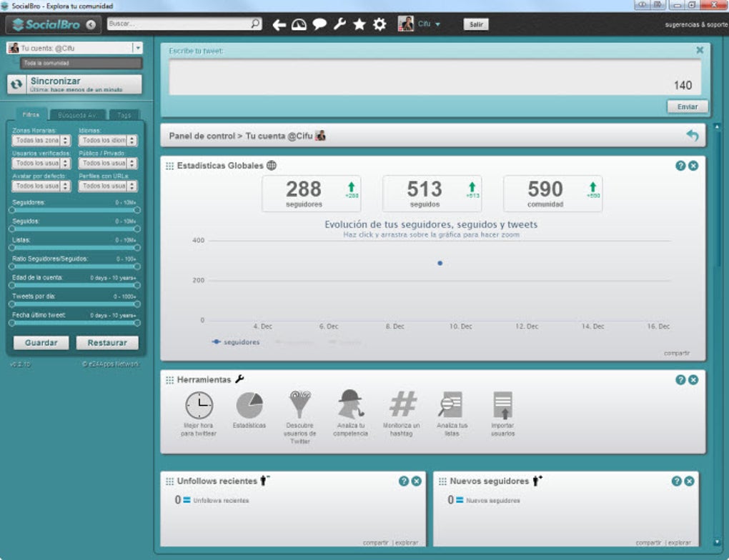
Task: Click into the Escribe tu tweet text area
Action: (x=435, y=78)
